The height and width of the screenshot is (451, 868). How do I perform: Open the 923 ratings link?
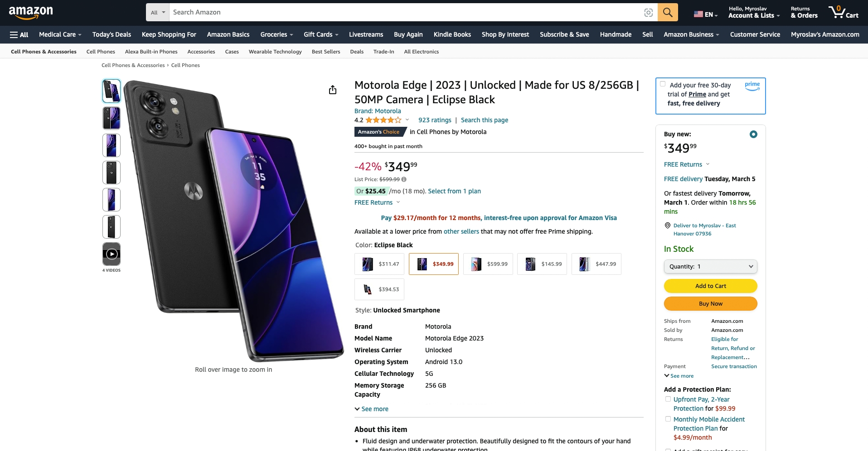pos(435,120)
